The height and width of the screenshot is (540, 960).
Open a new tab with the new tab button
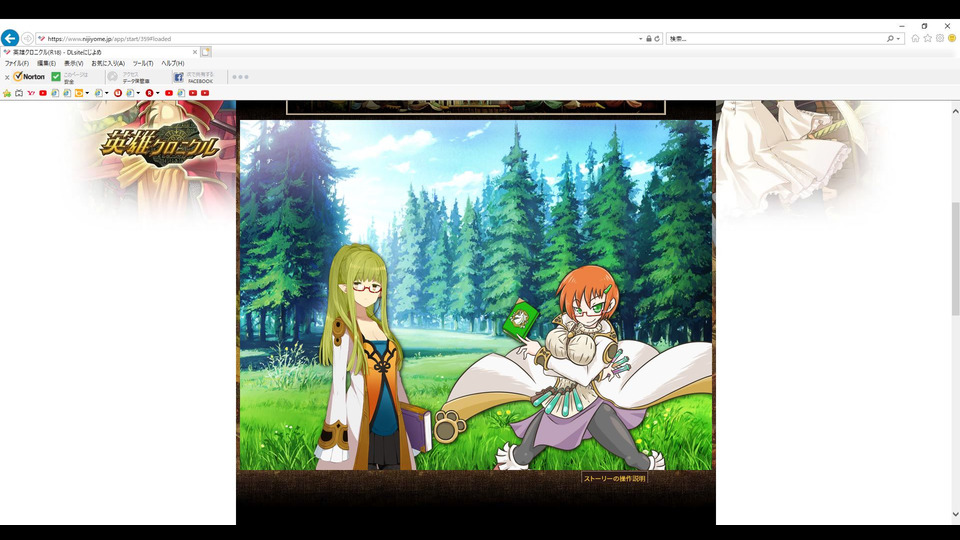click(x=206, y=52)
